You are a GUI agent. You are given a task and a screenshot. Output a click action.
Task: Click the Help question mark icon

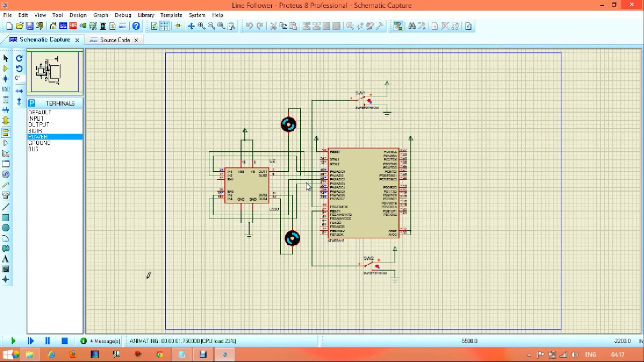(136, 26)
